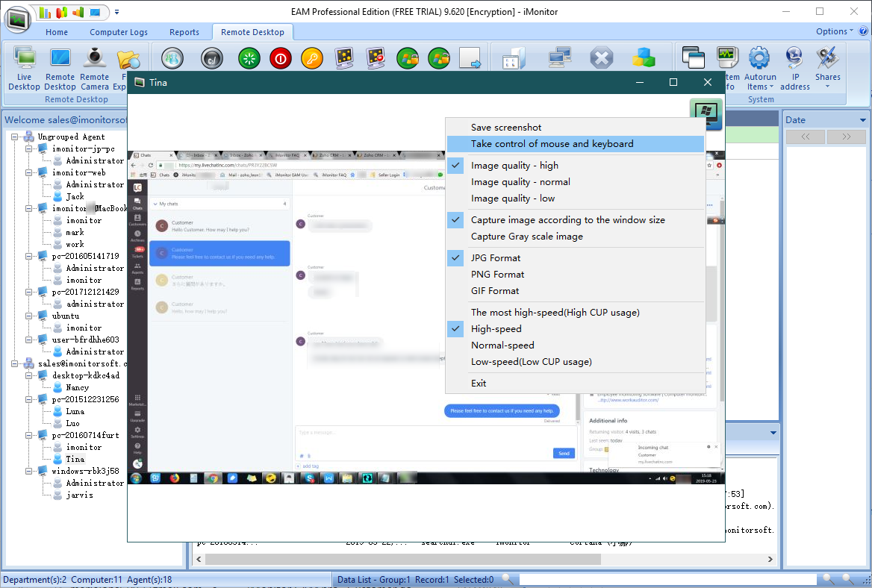Click the overlapping windows icon in System group

tap(693, 57)
